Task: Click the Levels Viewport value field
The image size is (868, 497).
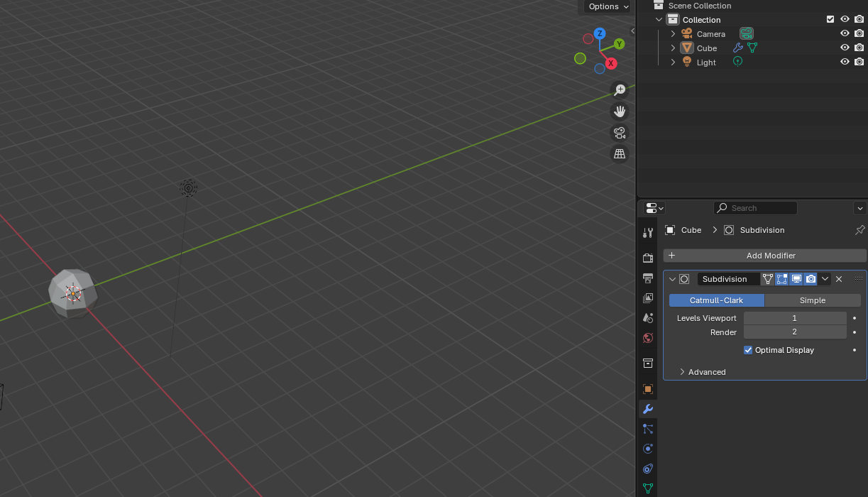Action: [x=795, y=318]
